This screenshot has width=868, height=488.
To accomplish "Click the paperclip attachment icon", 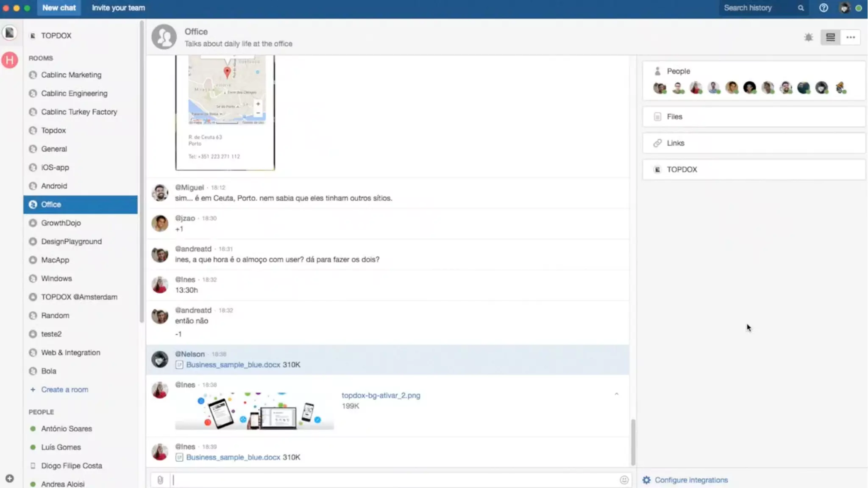I will pos(160,480).
